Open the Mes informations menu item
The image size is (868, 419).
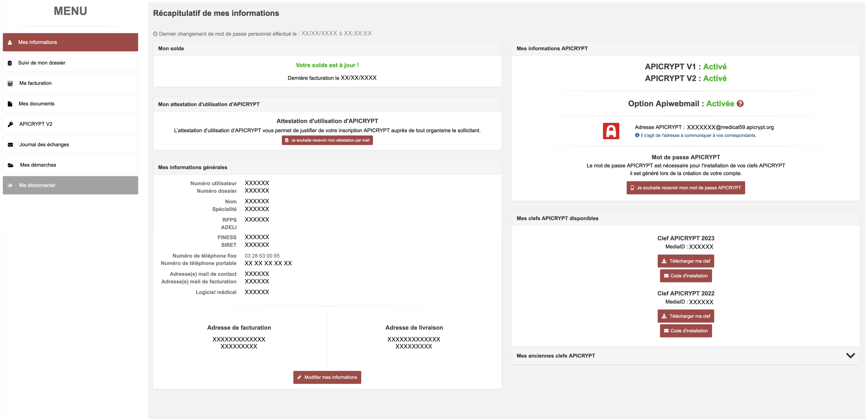[70, 42]
